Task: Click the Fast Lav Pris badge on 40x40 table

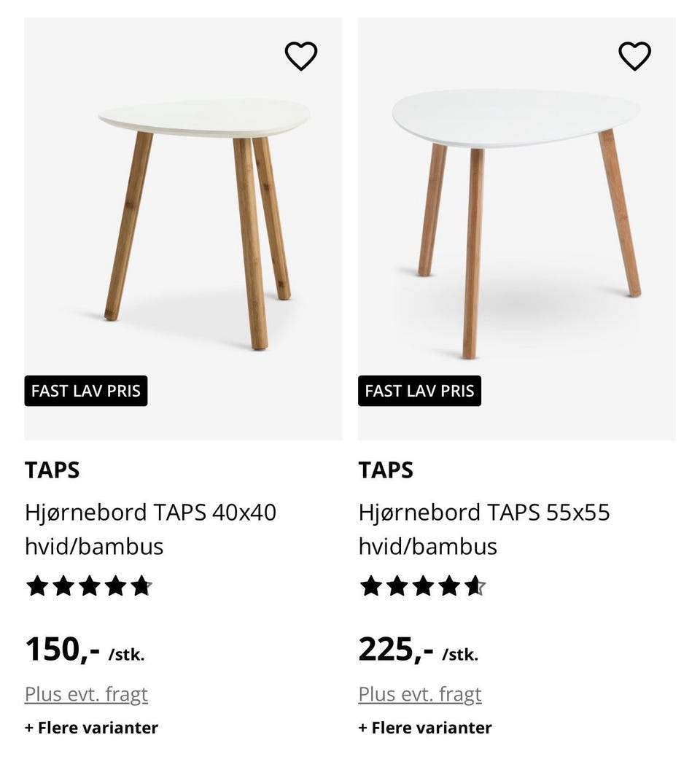Action: point(86,391)
